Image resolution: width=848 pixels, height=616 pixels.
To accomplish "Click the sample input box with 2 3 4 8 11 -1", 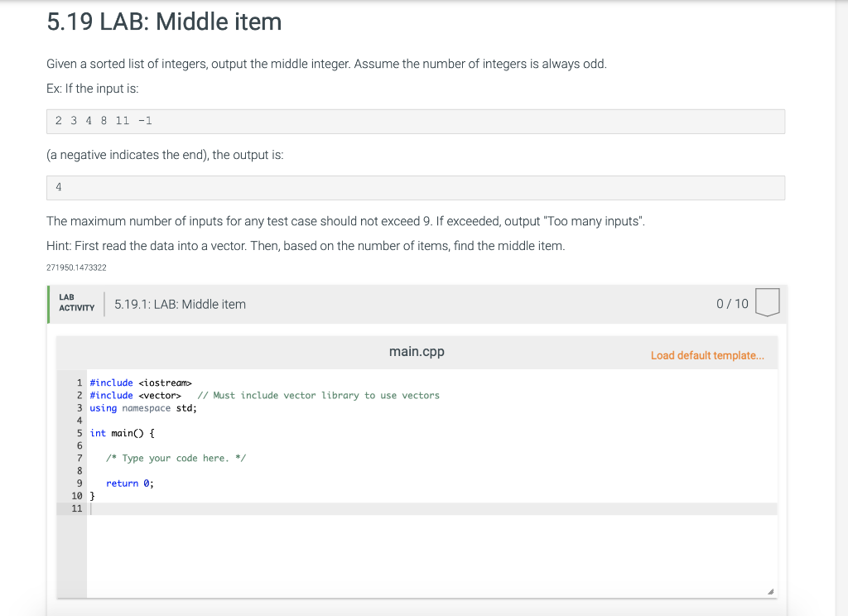I will pyautogui.click(x=415, y=121).
